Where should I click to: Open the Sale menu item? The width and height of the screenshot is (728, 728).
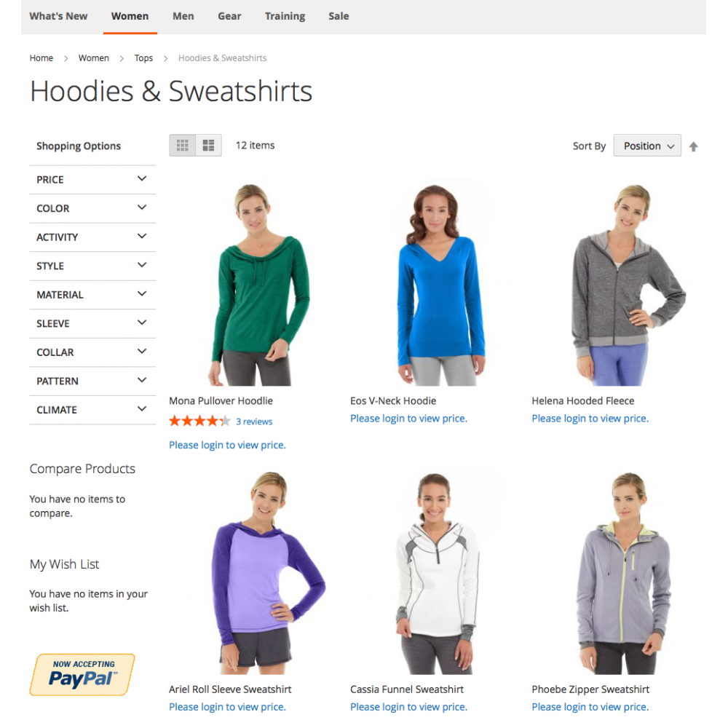point(339,16)
